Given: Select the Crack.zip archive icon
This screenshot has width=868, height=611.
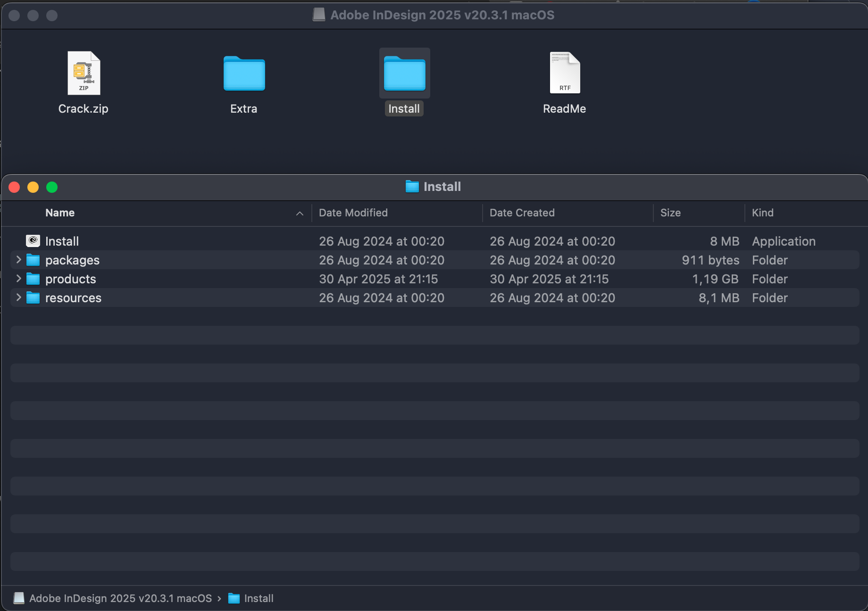Looking at the screenshot, I should point(83,73).
